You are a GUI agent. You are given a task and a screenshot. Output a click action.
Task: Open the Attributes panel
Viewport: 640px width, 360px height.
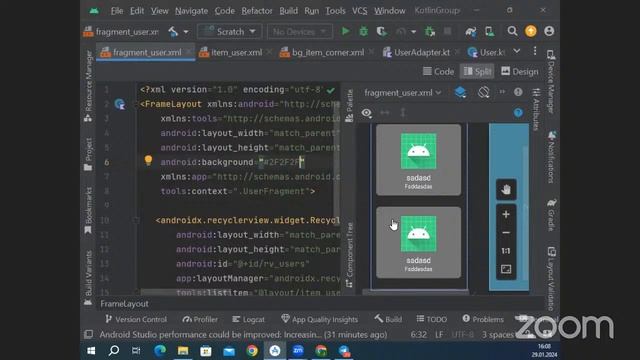536,109
